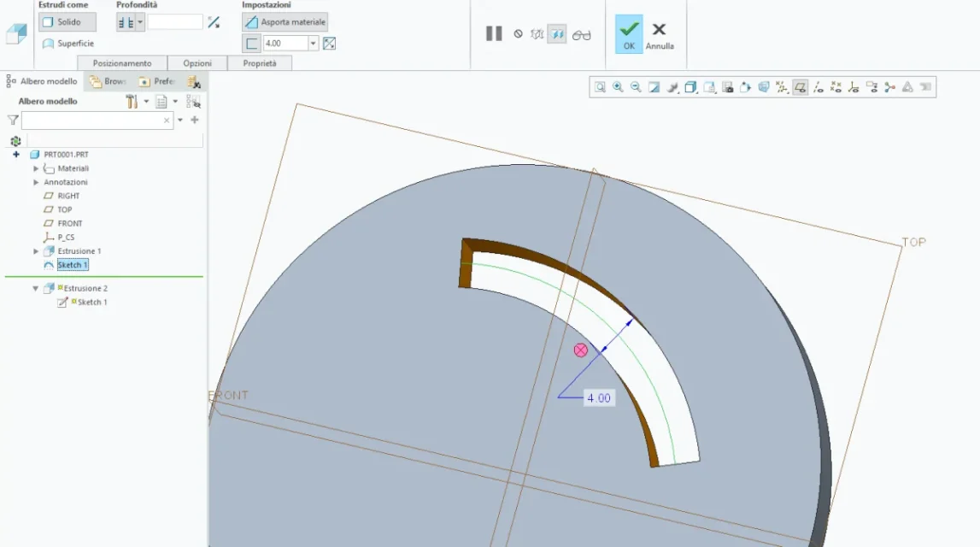Viewport: 980px width, 547px height.
Task: Open the search options dropdown arrow
Action: click(180, 120)
